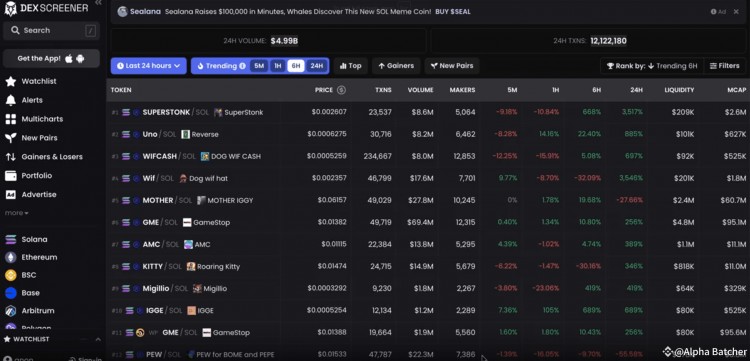Switch trending timeframe to 1H
This screenshot has width=750, height=361.
pos(277,66)
